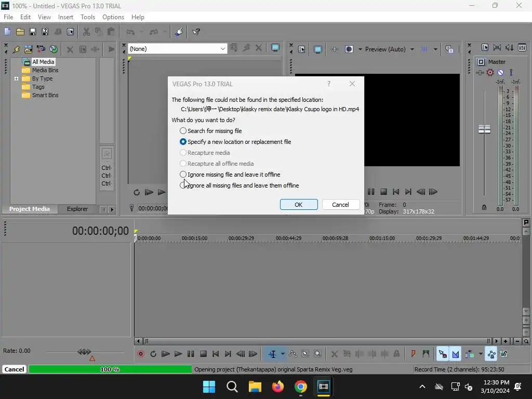532x399 pixels.
Task: Click the 100 % loading progress bar
Action: click(x=110, y=369)
